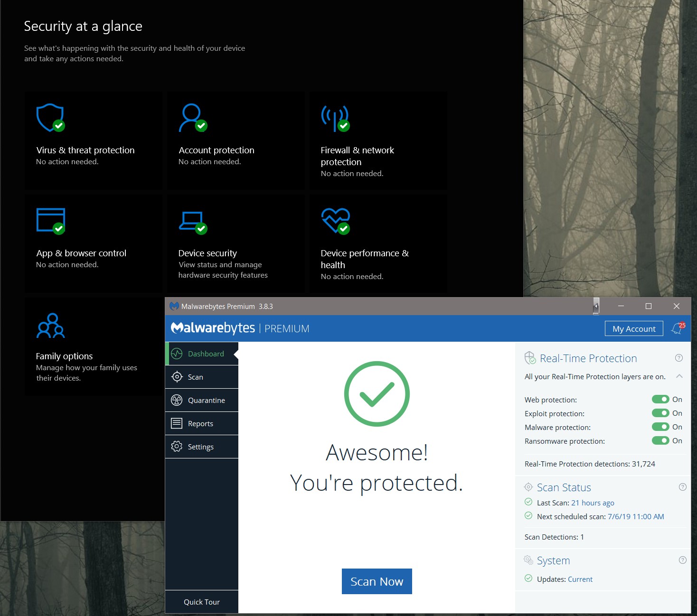697x616 pixels.
Task: Select the App & browser control window icon
Action: (x=50, y=221)
